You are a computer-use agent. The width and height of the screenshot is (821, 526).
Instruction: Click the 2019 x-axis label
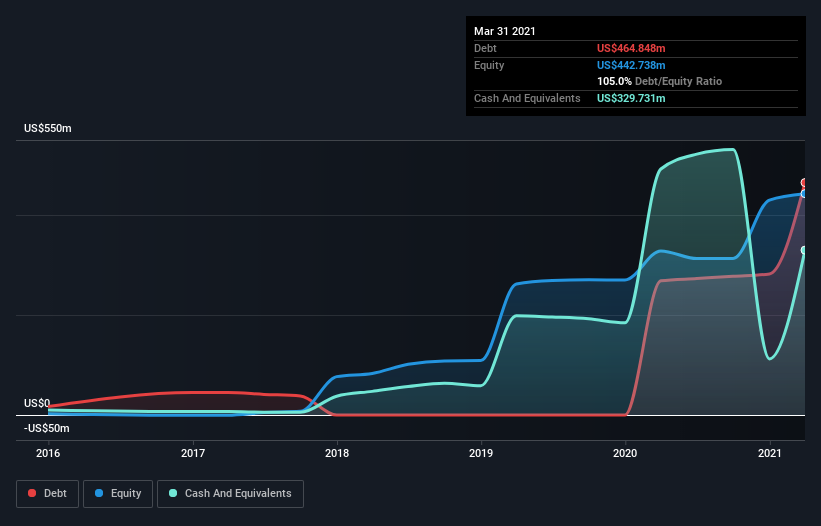pyautogui.click(x=481, y=453)
